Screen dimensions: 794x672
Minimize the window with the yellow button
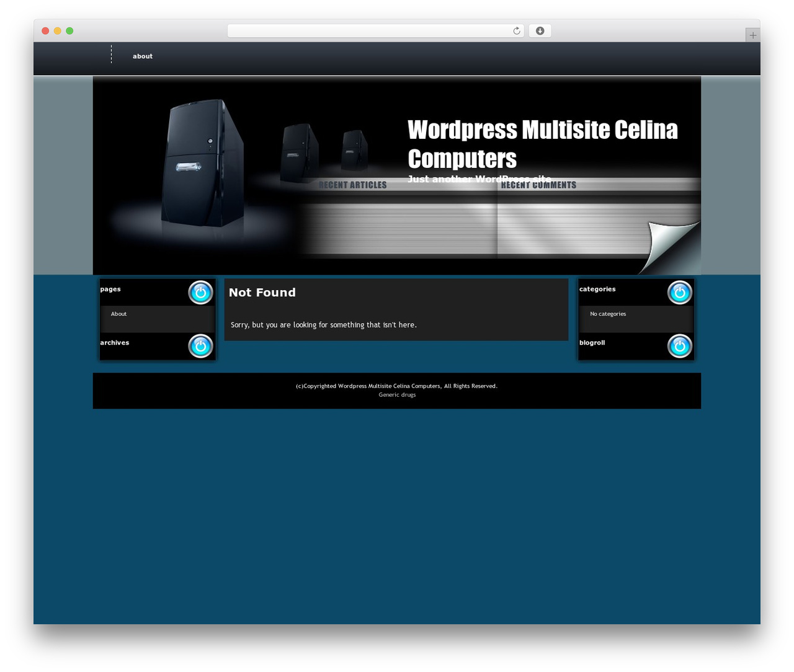coord(58,31)
